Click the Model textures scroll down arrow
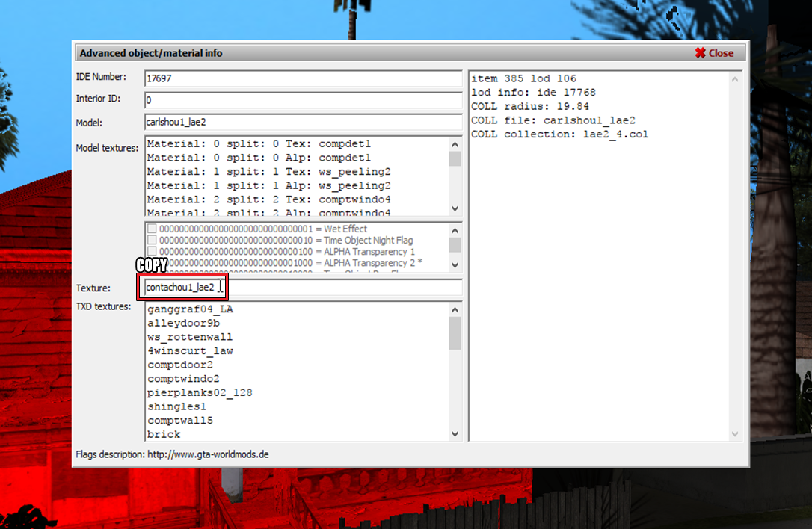The height and width of the screenshot is (529, 812). click(455, 208)
